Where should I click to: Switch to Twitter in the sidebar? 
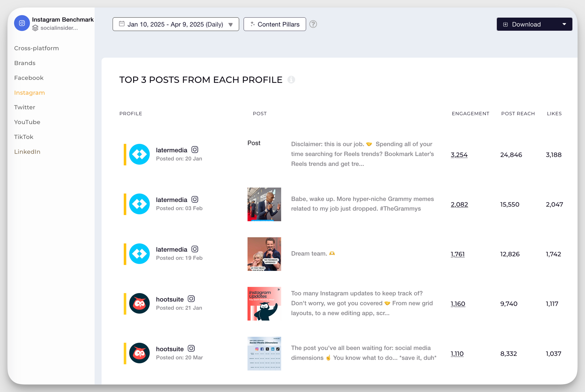coord(25,107)
